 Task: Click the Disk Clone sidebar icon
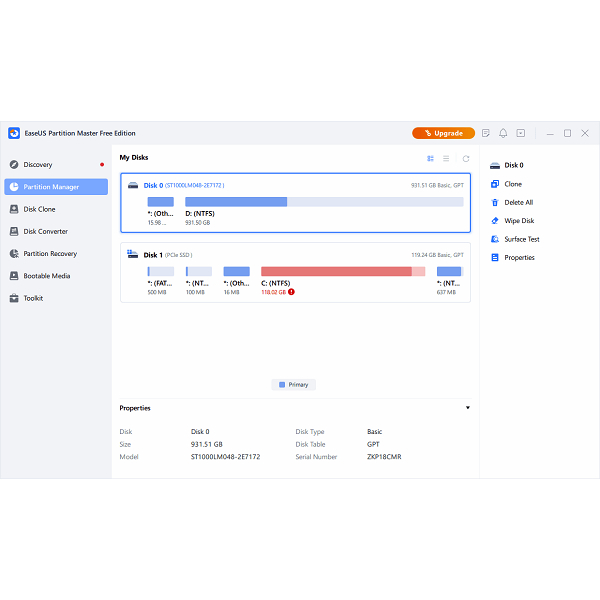[x=14, y=209]
